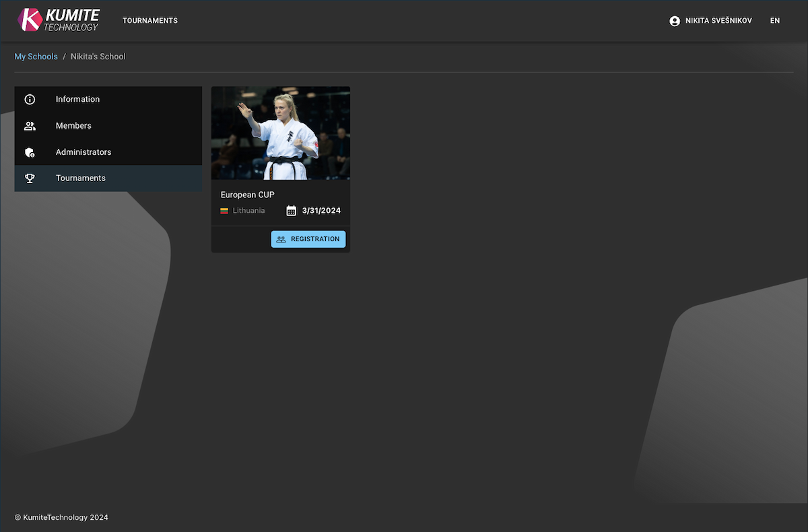Image resolution: width=808 pixels, height=532 pixels.
Task: Click the people icon inside Registration button
Action: (x=281, y=239)
